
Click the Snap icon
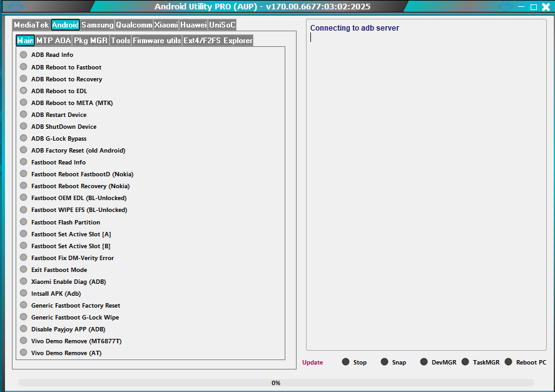pos(384,361)
